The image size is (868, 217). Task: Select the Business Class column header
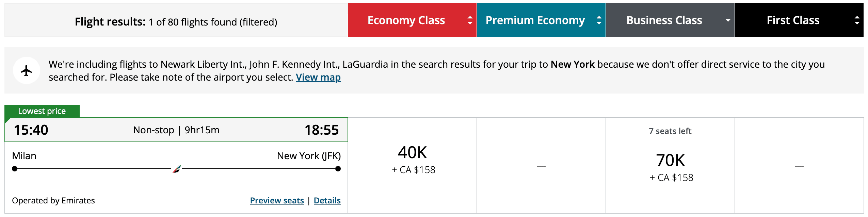664,20
